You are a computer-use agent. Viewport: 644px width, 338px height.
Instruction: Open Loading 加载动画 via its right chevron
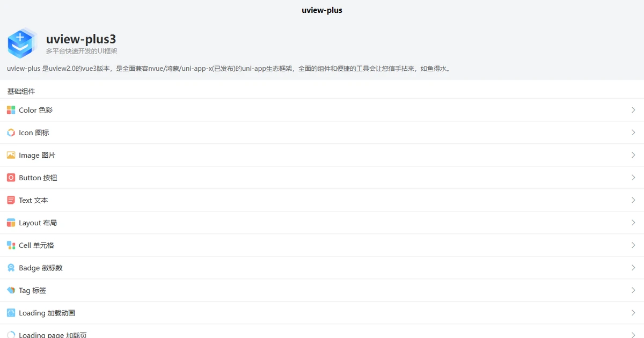click(x=633, y=313)
